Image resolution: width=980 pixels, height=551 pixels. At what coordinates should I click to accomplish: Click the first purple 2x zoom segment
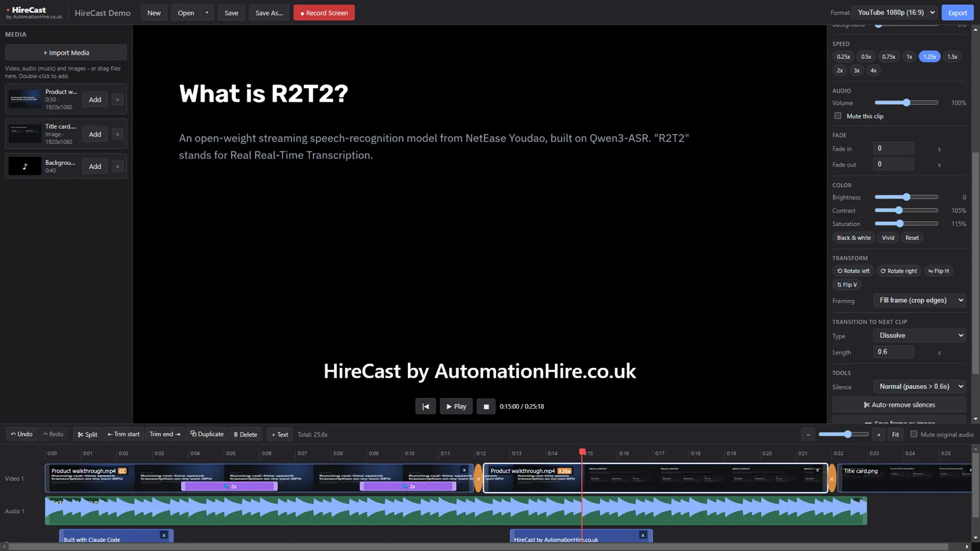(230, 486)
